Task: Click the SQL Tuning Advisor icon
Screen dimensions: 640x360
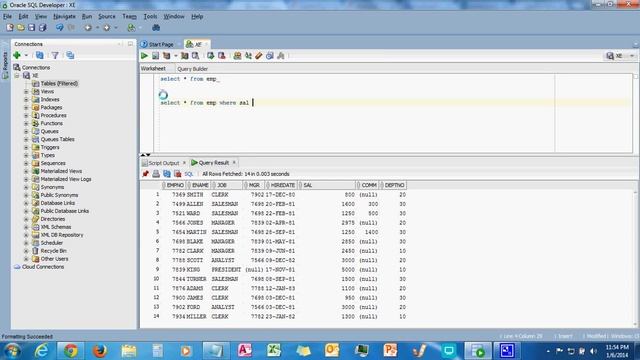Action: pyautogui.click(x=196, y=56)
